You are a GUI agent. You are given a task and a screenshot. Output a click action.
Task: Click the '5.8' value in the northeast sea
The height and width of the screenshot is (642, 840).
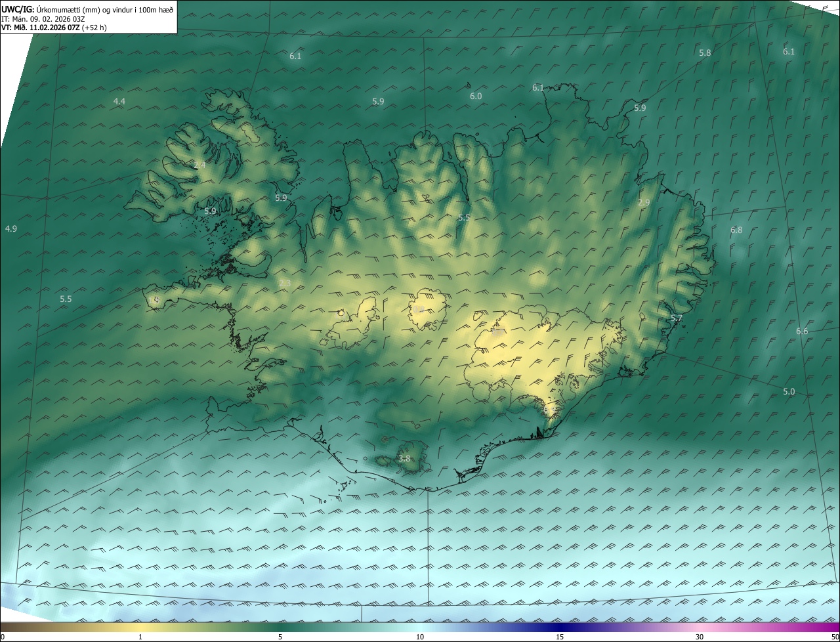coord(705,53)
